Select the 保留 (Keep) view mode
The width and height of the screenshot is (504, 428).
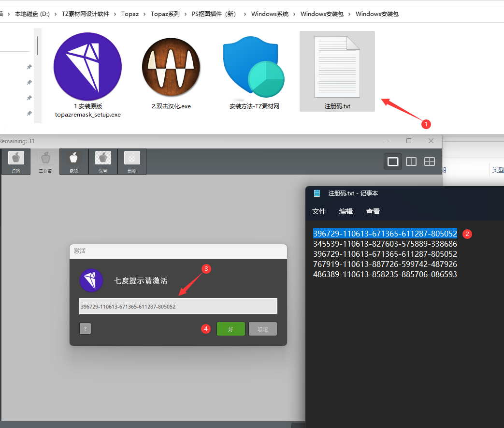tap(103, 162)
